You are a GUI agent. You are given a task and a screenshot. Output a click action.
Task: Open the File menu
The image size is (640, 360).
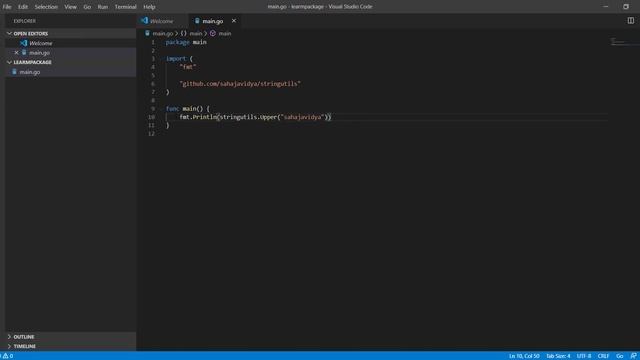[7, 7]
